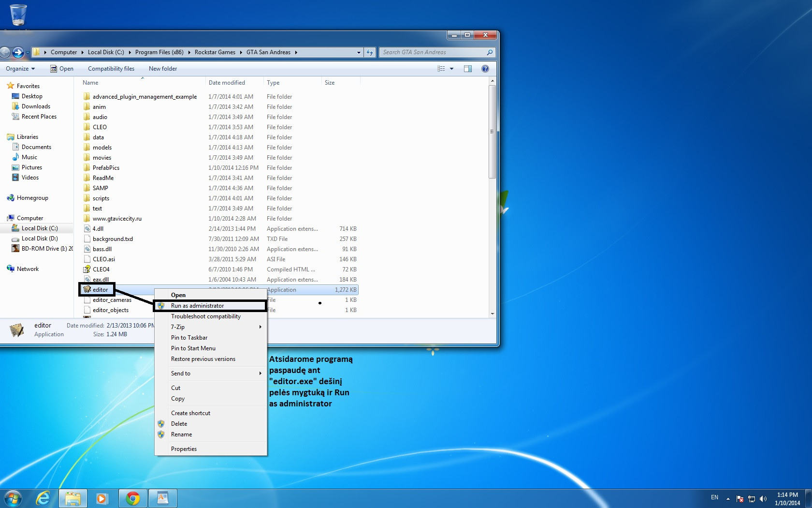Select Properties in context menu
The height and width of the screenshot is (508, 812).
211,449
